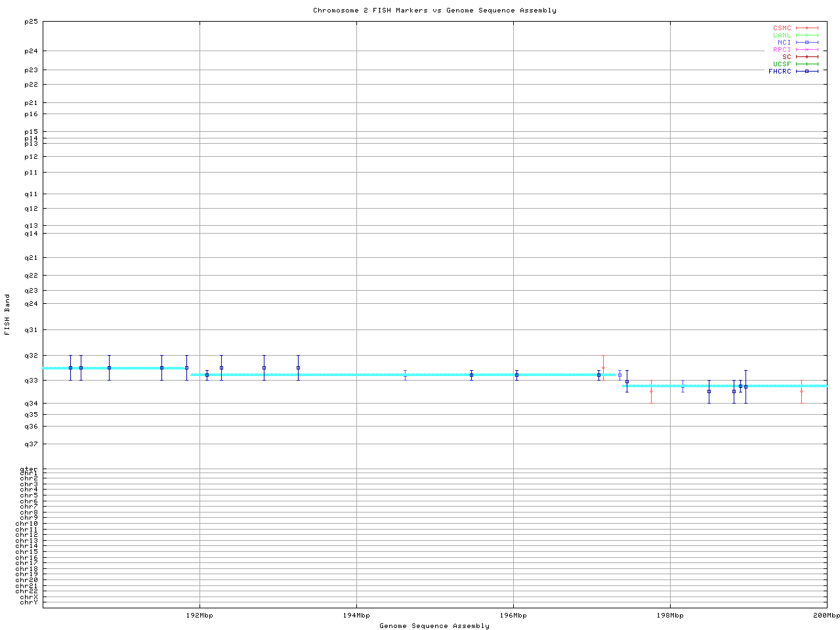Image resolution: width=840 pixels, height=630 pixels.
Task: Click the chart title text
Action: click(434, 10)
